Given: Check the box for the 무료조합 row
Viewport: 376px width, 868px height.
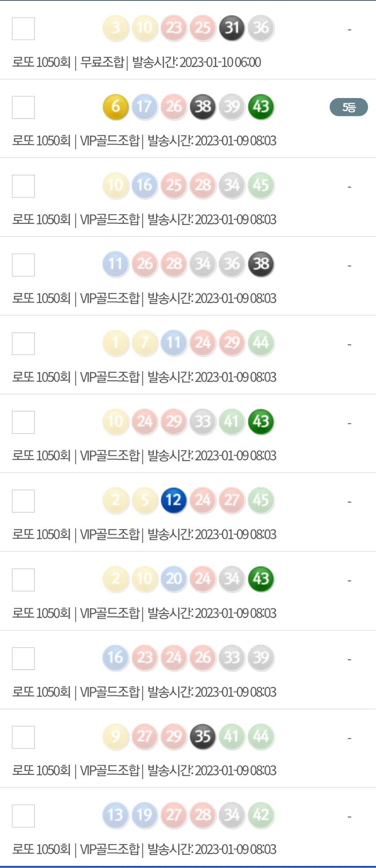Looking at the screenshot, I should pos(23,29).
